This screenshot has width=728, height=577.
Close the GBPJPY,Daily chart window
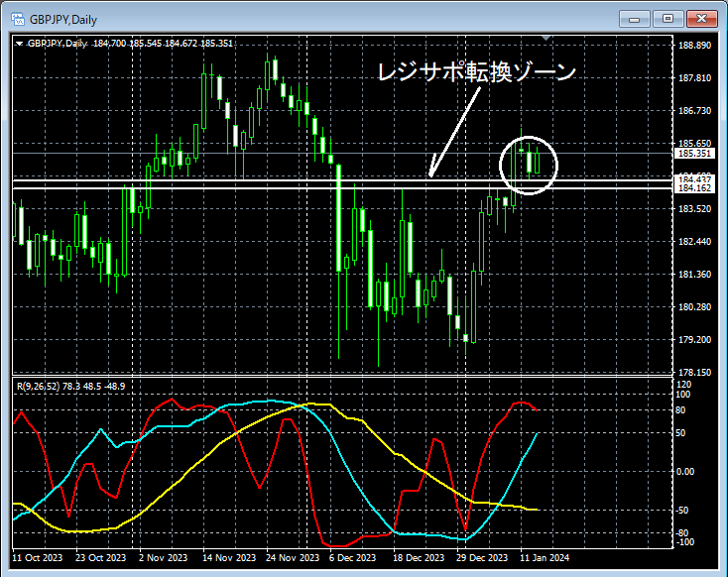click(x=701, y=19)
